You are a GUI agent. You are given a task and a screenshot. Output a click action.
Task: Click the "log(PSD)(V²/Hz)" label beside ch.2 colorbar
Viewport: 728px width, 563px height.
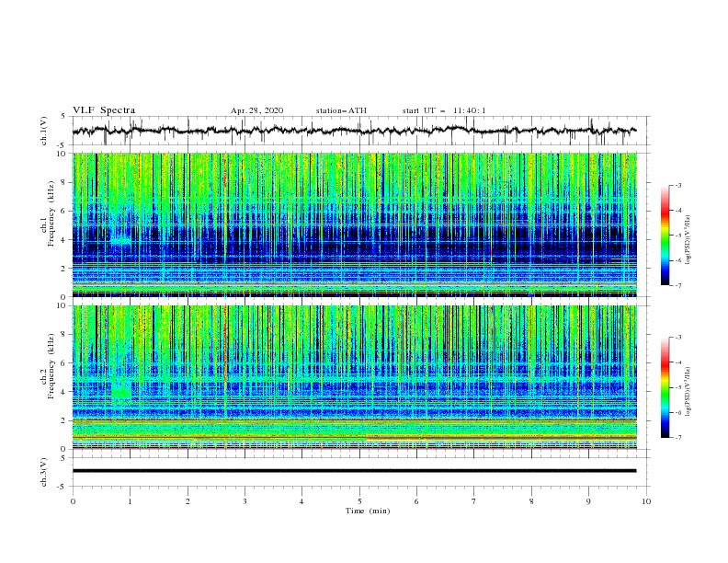pos(688,392)
